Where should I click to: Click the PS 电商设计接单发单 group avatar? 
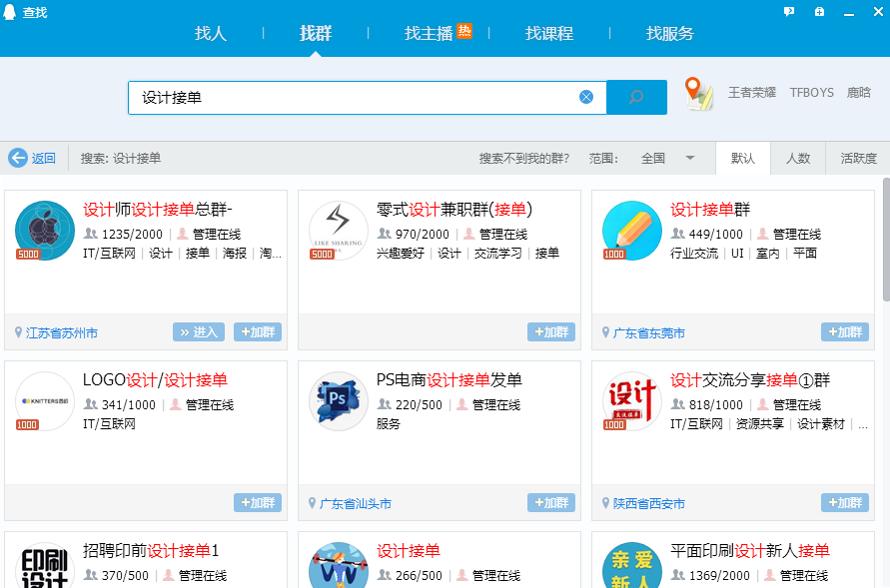click(x=338, y=400)
